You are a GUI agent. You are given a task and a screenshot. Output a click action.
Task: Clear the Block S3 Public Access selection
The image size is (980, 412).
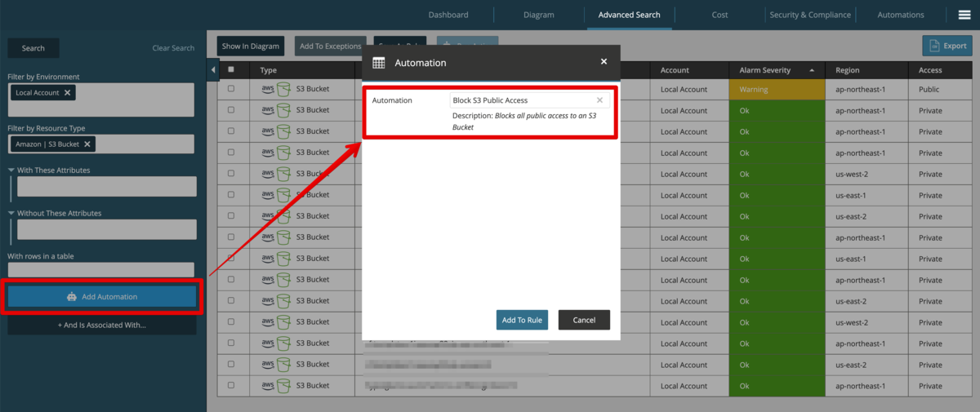click(599, 100)
